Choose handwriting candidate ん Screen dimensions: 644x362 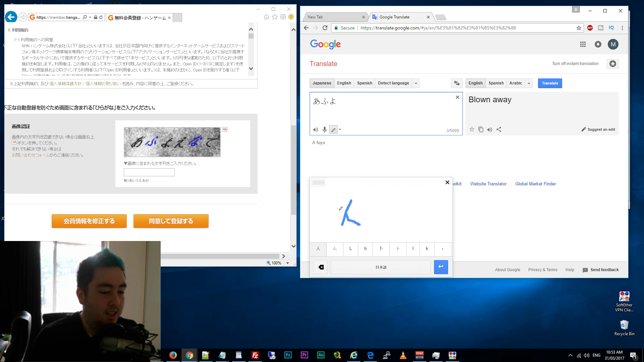(334, 249)
